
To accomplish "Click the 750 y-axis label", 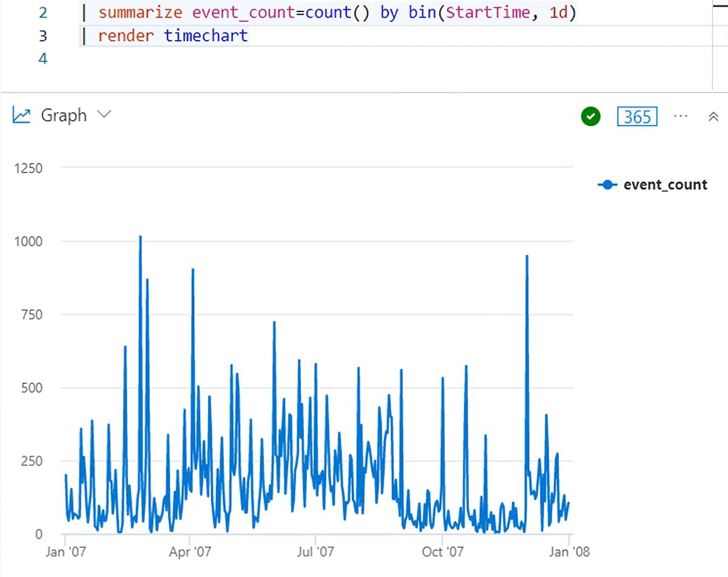I will [30, 314].
